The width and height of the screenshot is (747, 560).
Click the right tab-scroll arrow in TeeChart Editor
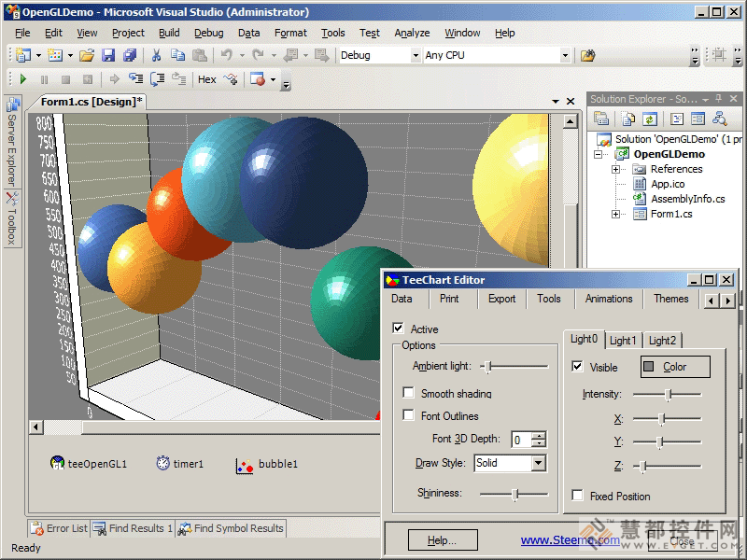pyautogui.click(x=728, y=301)
